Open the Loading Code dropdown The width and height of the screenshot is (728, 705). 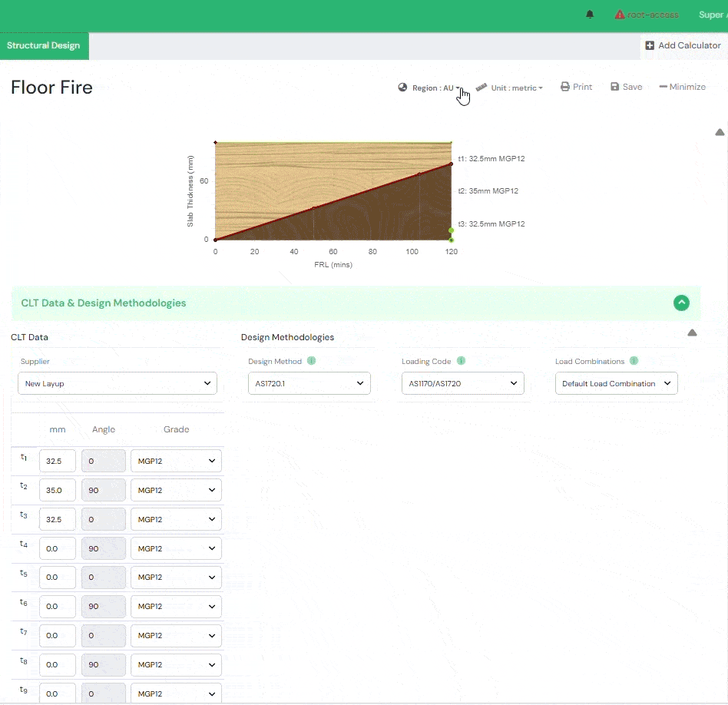click(463, 383)
